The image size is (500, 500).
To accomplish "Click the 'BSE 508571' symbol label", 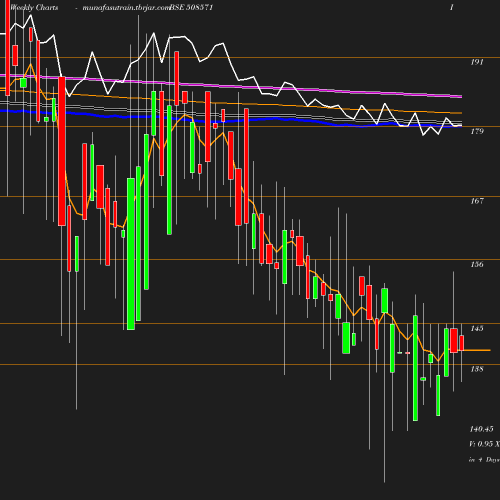I will 191,8.
